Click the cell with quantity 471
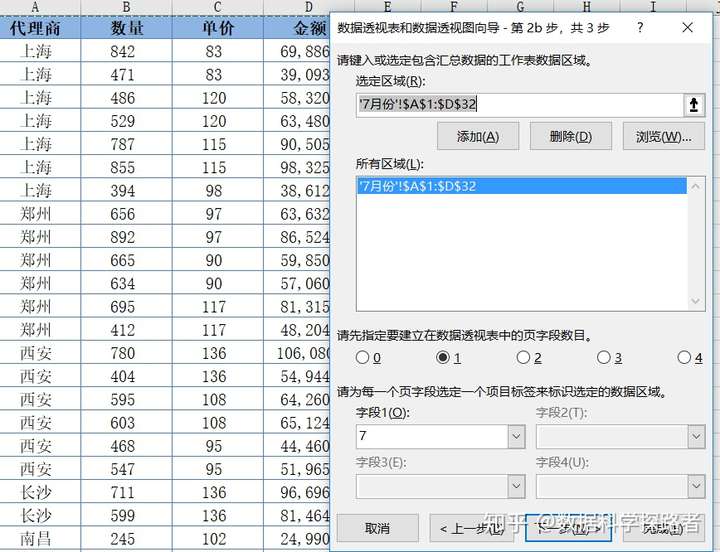This screenshot has width=720, height=552. coord(126,74)
